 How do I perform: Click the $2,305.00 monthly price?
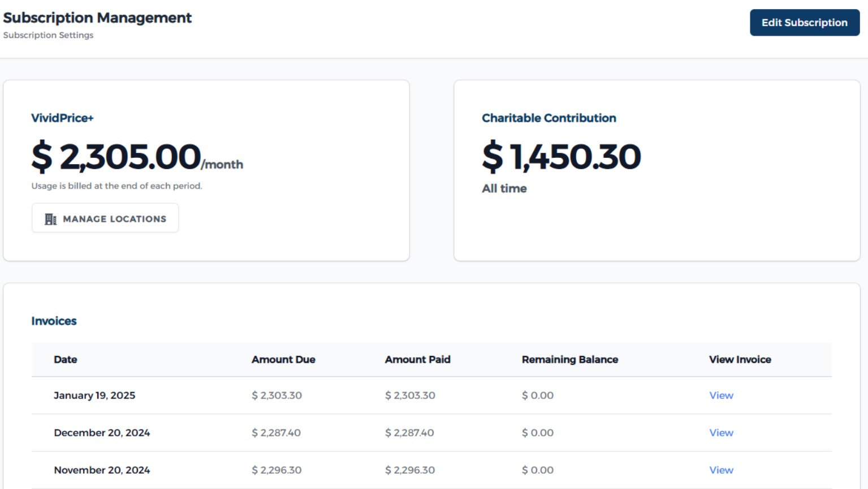pyautogui.click(x=116, y=157)
